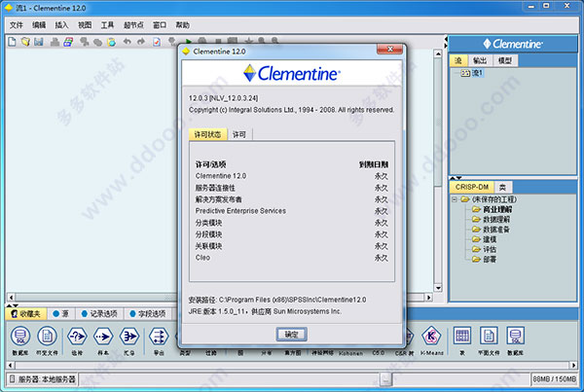The image size is (584, 392).
Task: Open the 窗口 menu
Action: (160, 25)
